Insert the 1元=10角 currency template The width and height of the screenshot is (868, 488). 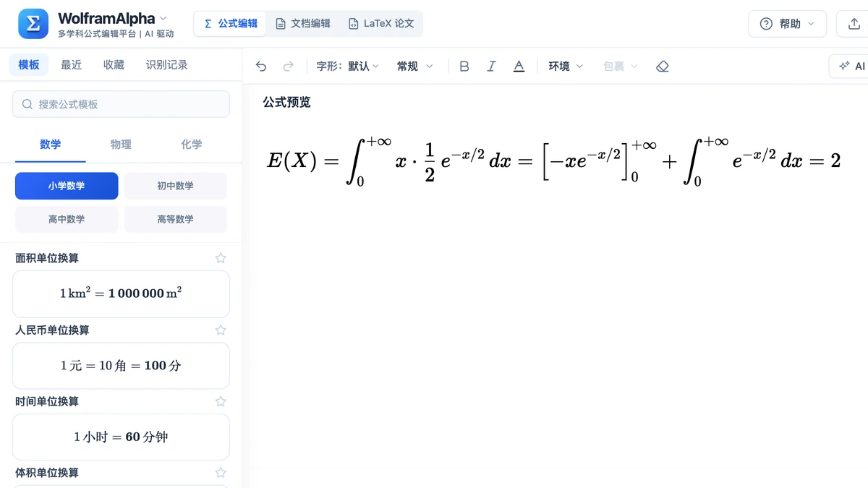point(121,365)
